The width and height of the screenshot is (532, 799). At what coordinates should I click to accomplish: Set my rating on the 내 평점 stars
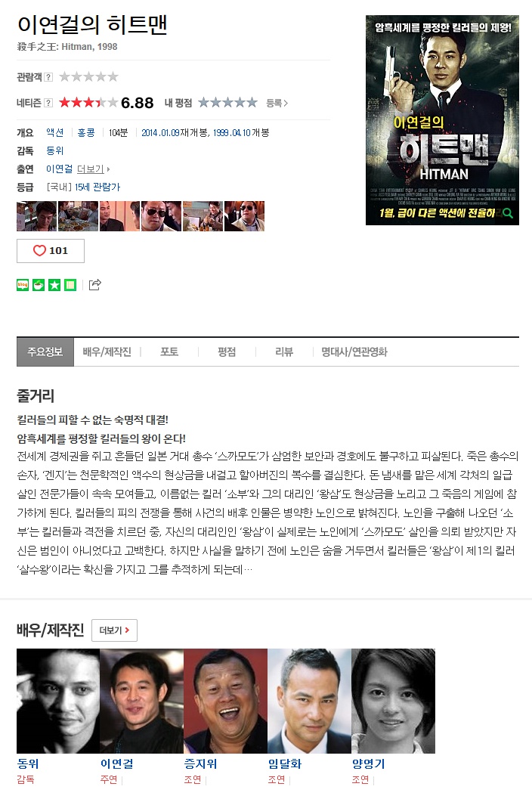point(227,103)
